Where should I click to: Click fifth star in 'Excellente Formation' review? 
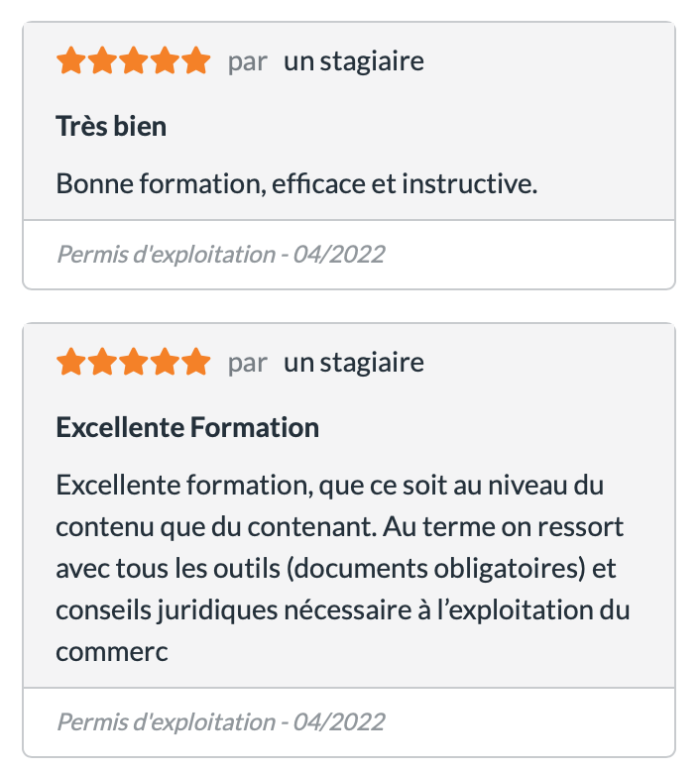[x=195, y=363]
